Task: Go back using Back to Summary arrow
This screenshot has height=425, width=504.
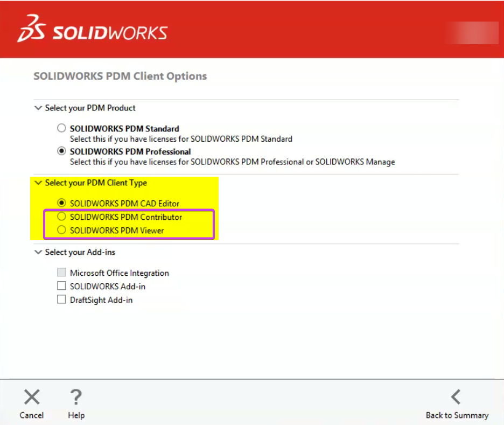Action: (x=456, y=396)
